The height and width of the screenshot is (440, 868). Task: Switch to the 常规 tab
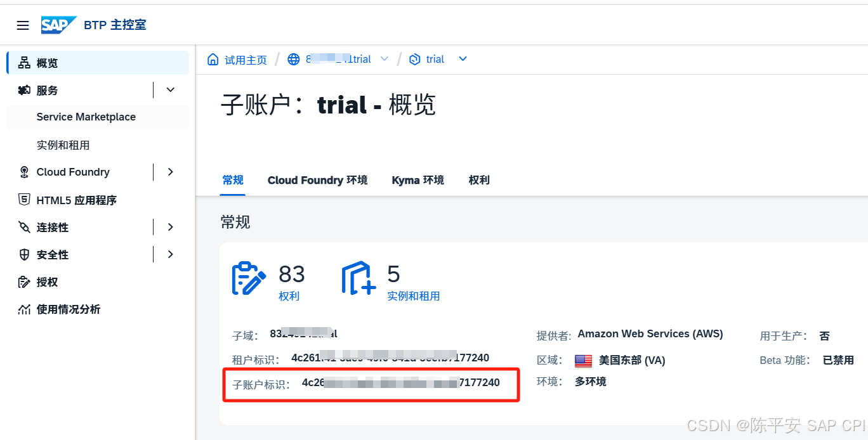click(233, 180)
